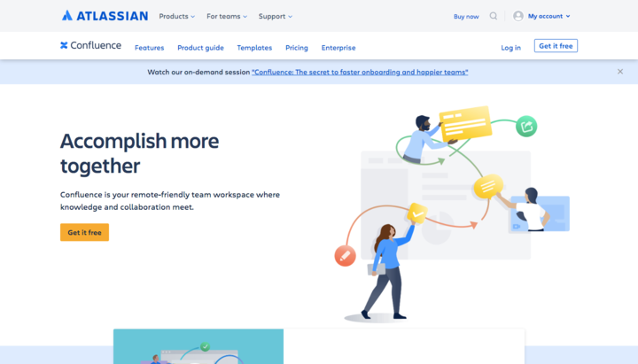Click the yellow checkmark note icon
The width and height of the screenshot is (638, 364).
[x=417, y=213]
